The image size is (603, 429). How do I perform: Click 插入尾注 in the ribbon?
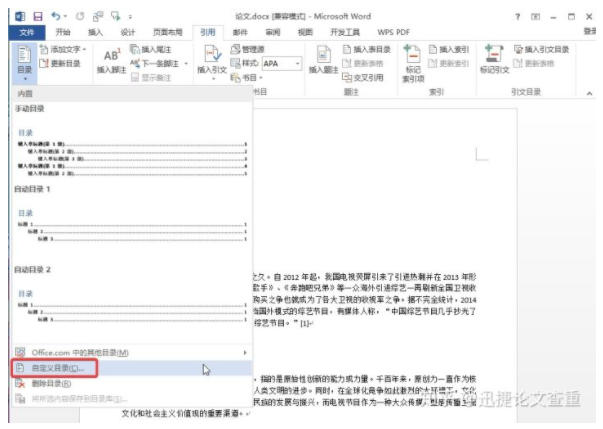coord(151,49)
